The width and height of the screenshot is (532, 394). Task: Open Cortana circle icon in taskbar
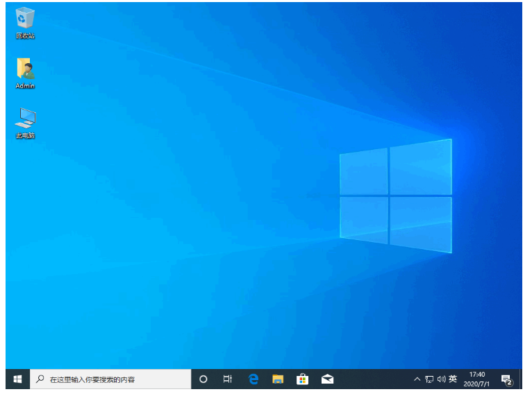(x=203, y=379)
